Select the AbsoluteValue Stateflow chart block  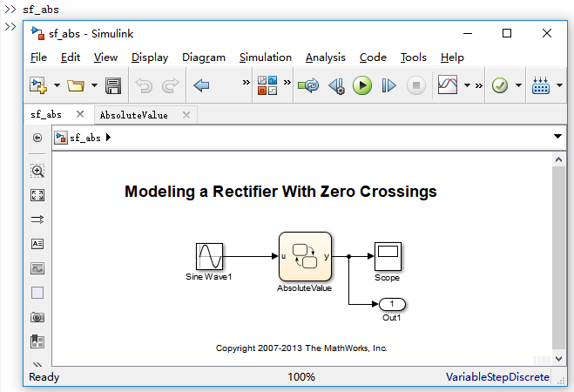306,257
